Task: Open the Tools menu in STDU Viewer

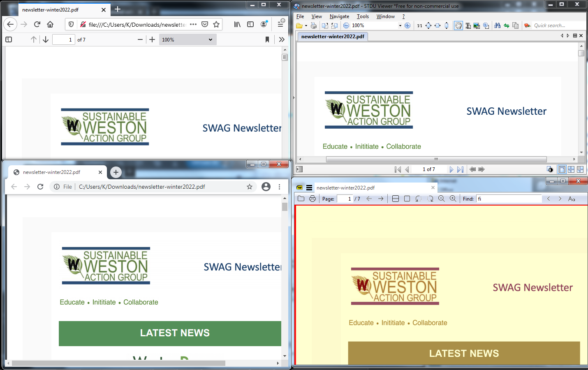Action: click(363, 16)
